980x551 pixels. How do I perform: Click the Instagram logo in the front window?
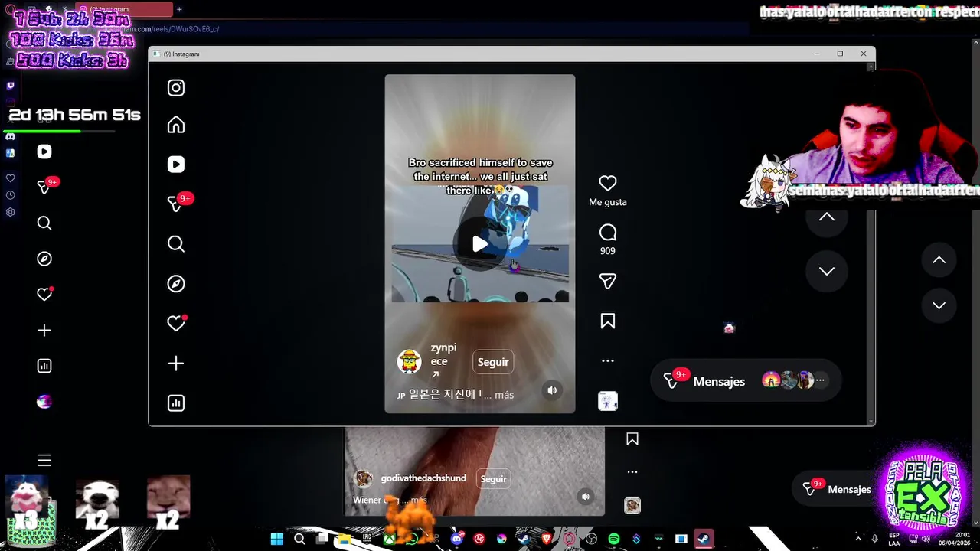(x=176, y=88)
